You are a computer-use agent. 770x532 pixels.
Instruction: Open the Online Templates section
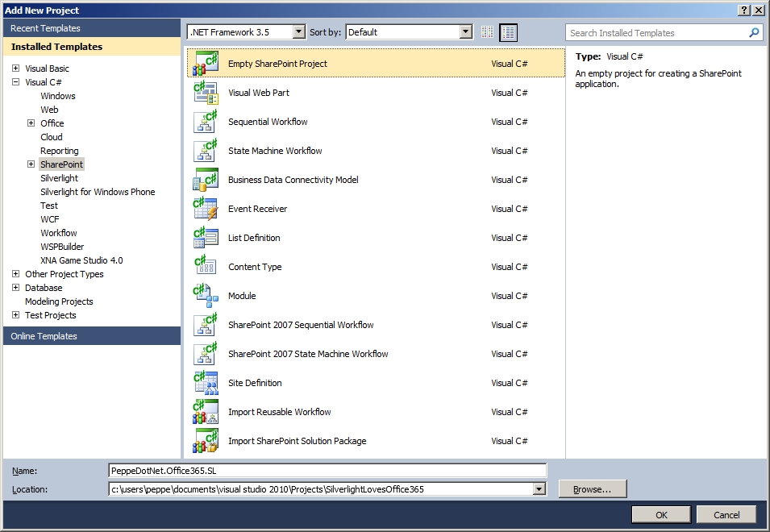point(92,336)
